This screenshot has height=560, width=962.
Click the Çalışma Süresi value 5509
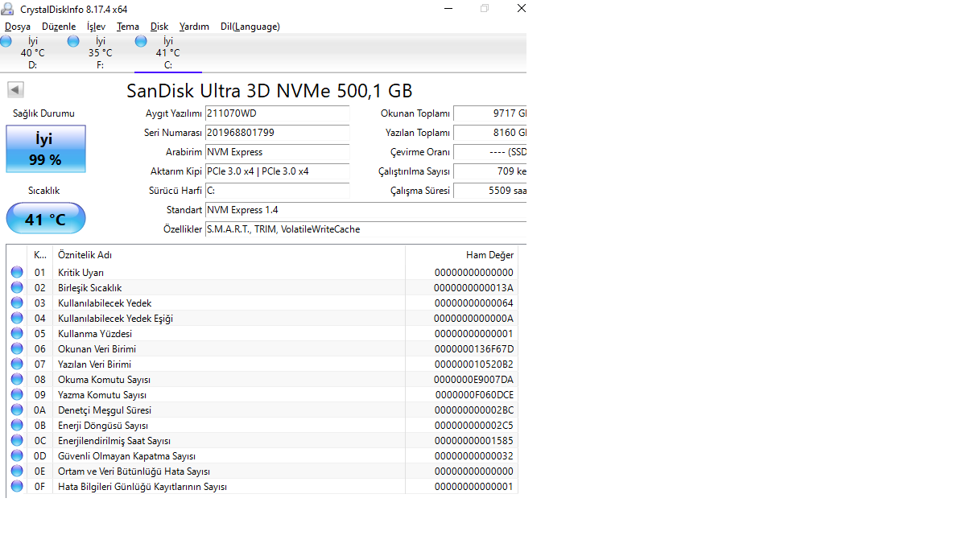tap(490, 191)
